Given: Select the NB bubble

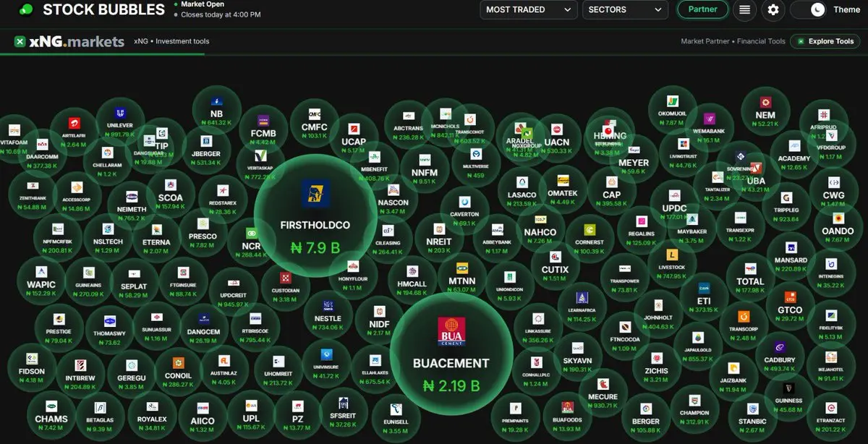Looking at the screenshot, I should pyautogui.click(x=217, y=109).
